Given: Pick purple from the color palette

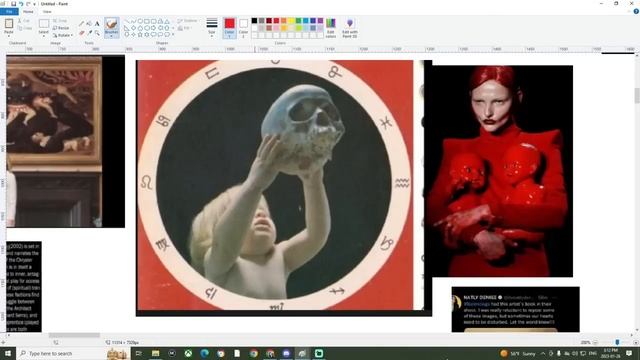Looking at the screenshot, I should coord(320,21).
